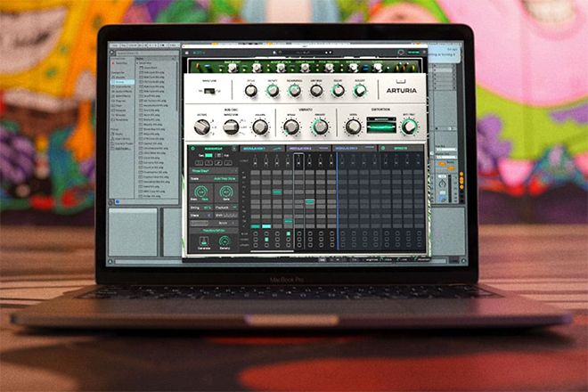This screenshot has width=588, height=392.
Task: Click the Distortion Dry/Wet knob
Action: click(x=409, y=127)
